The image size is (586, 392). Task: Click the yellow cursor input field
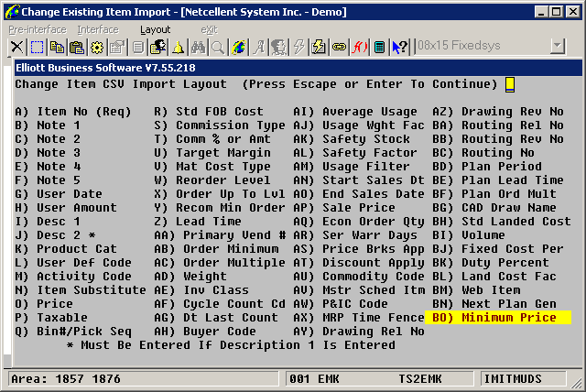510,84
